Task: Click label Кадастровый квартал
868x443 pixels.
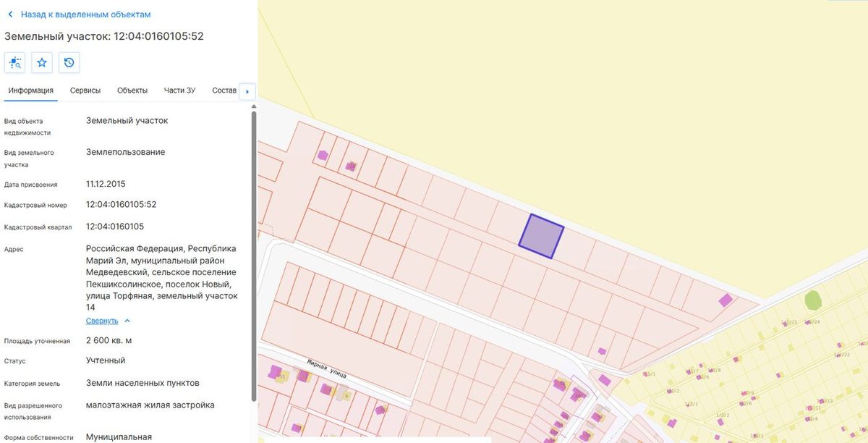Action: pyautogui.click(x=38, y=227)
